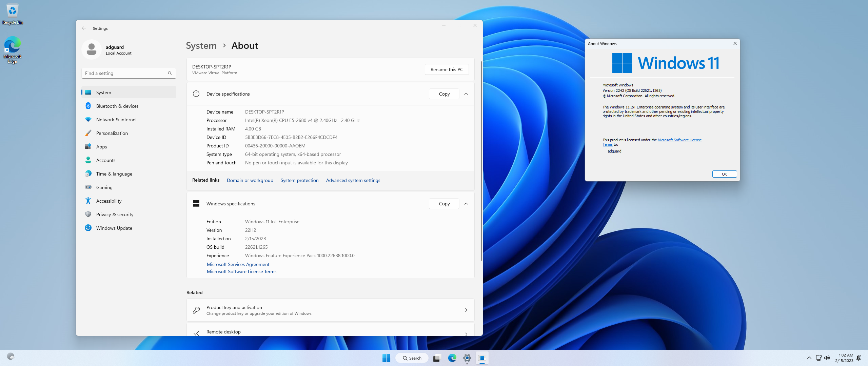Open Accounts settings
This screenshot has height=366, width=868.
[129, 160]
